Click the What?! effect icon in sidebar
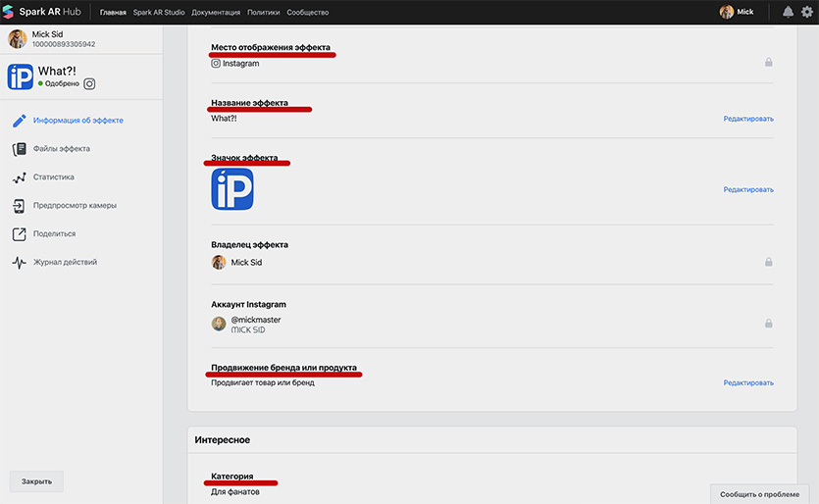The height and width of the screenshot is (504, 819). tap(21, 76)
